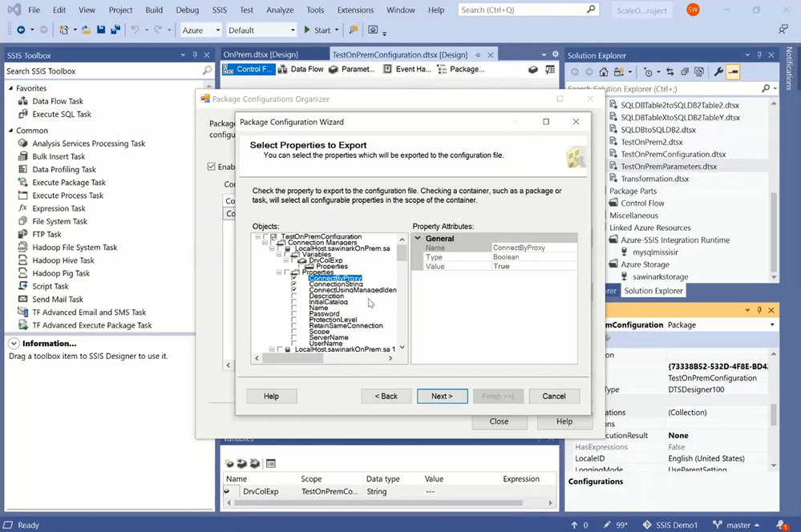The width and height of the screenshot is (801, 532).
Task: Click the Back button in wizard
Action: 386,396
